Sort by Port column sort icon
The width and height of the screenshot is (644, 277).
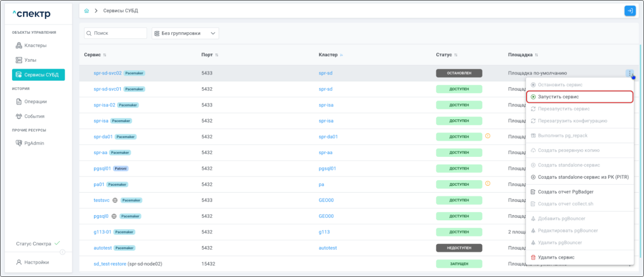217,55
